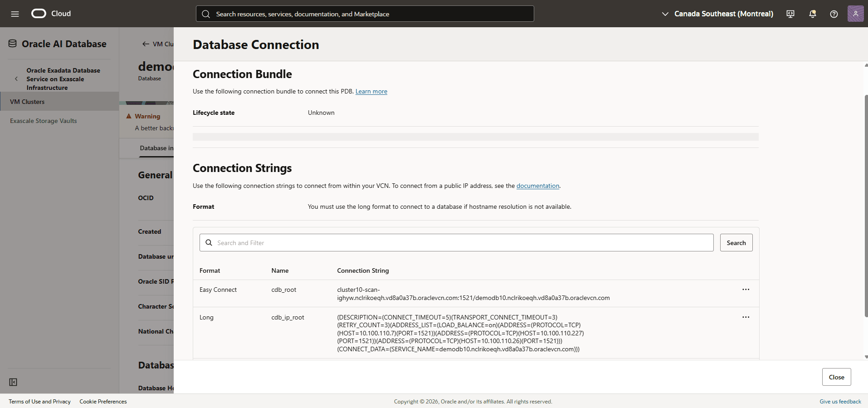This screenshot has width=868, height=408.
Task: Click the Format column header
Action: pos(210,270)
